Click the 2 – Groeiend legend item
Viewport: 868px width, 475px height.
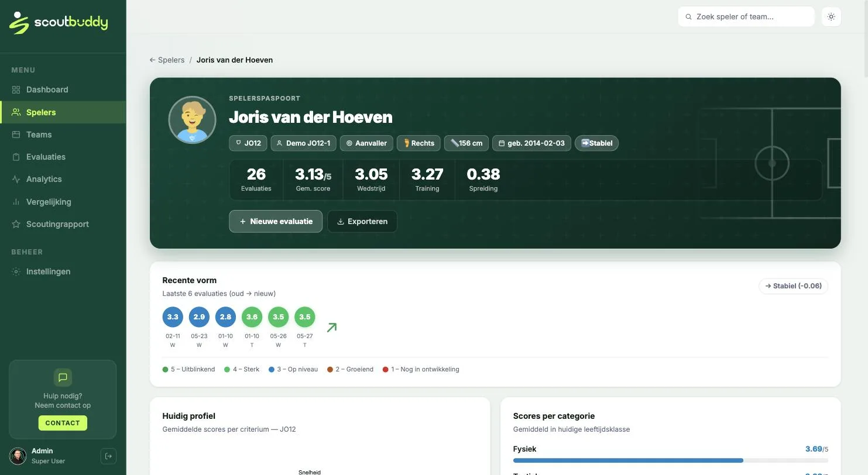click(x=350, y=370)
